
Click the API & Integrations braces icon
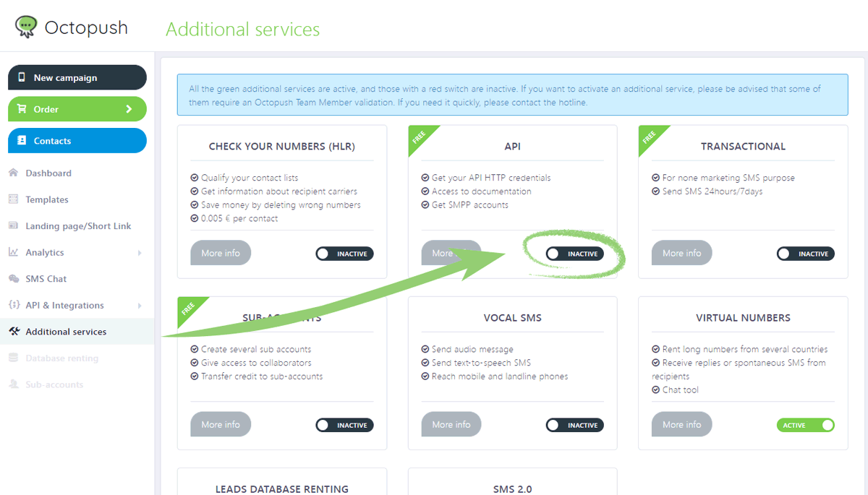point(13,305)
